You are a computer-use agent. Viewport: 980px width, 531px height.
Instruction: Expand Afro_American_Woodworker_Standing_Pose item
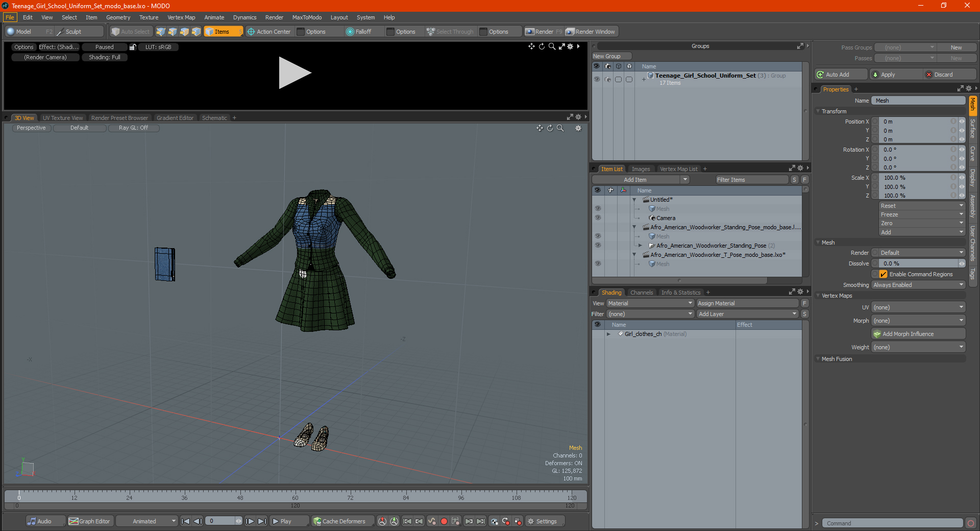click(641, 246)
